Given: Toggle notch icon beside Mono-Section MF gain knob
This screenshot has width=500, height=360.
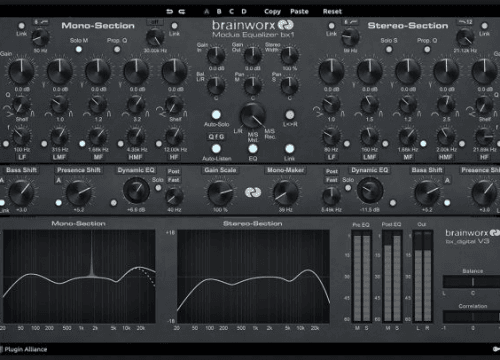Looking at the screenshot, I should tap(82, 85).
